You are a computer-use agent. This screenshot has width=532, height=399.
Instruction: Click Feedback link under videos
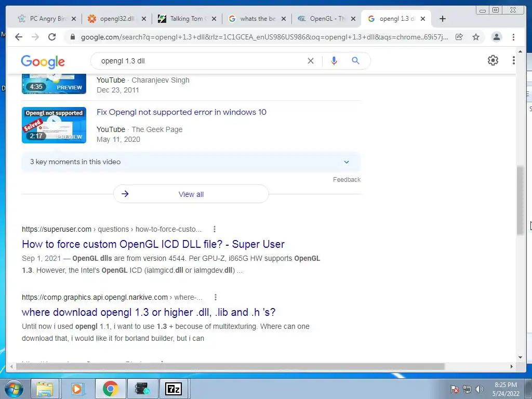347,179
